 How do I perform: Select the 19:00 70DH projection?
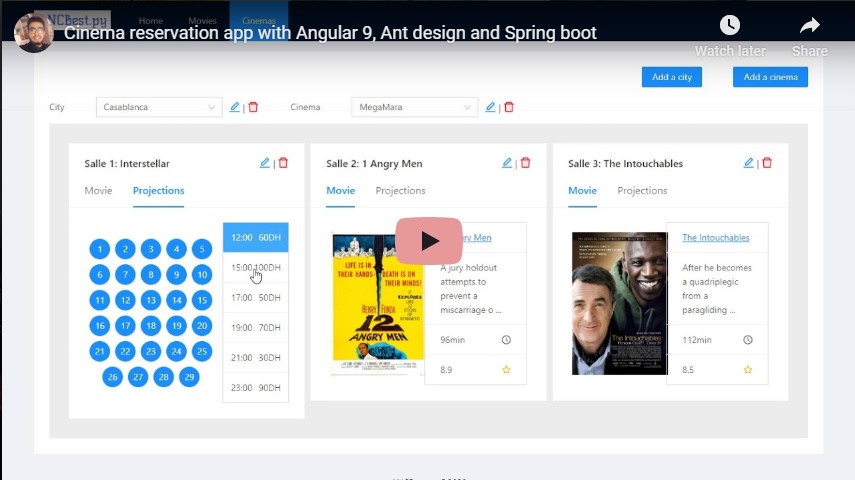(x=256, y=327)
